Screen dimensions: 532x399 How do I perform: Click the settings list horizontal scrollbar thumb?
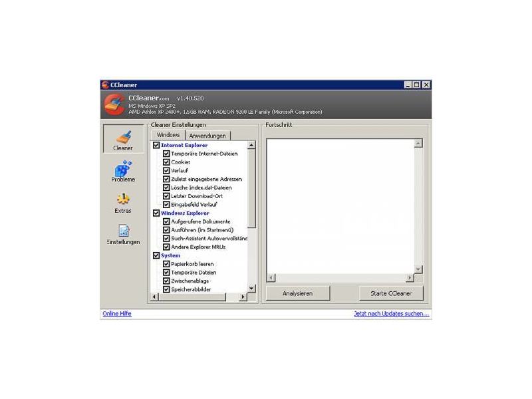click(x=192, y=297)
